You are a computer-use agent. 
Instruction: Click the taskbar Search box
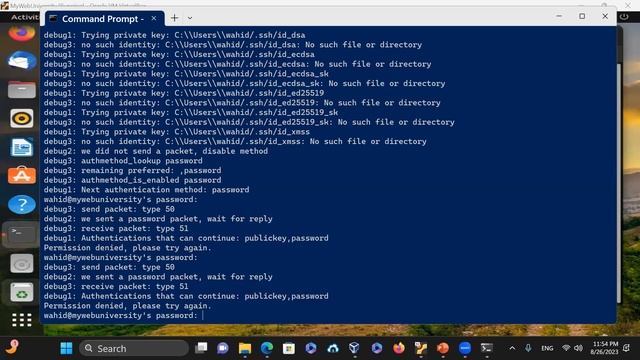134,349
